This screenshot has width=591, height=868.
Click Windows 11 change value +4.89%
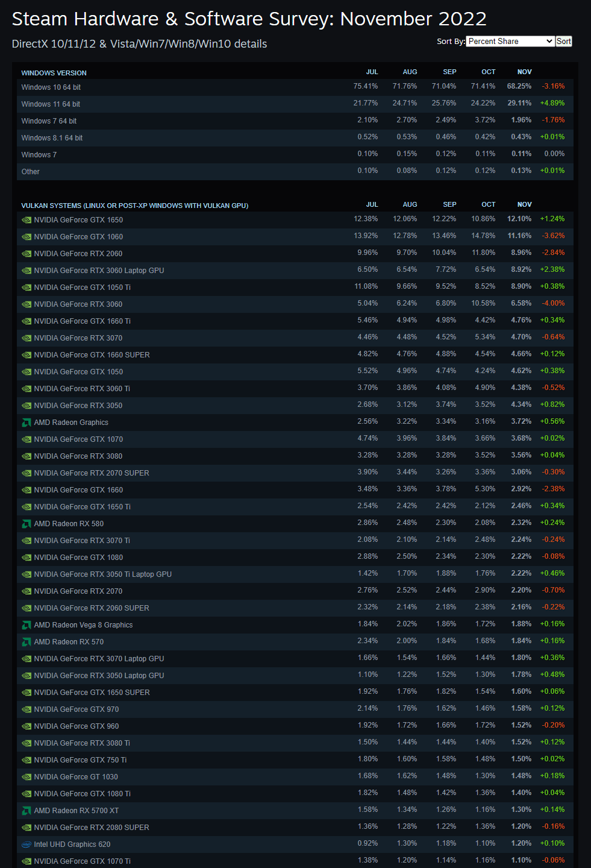pyautogui.click(x=552, y=103)
